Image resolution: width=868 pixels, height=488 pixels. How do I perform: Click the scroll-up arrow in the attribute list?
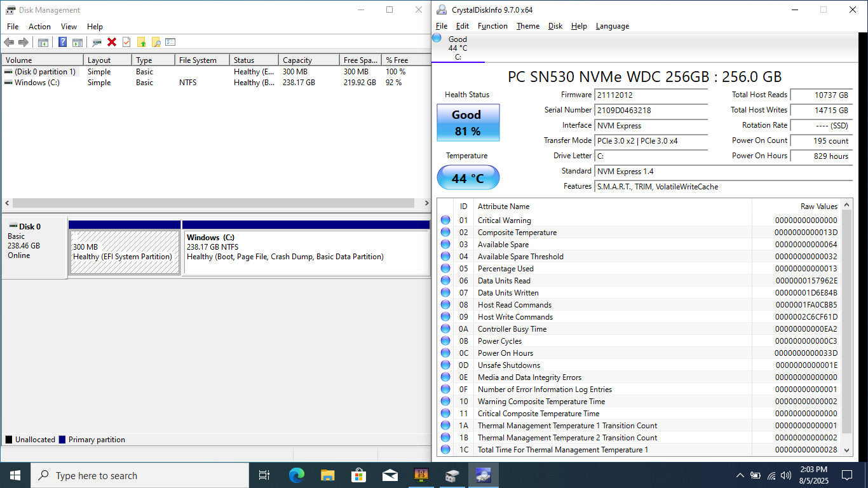[x=846, y=205]
